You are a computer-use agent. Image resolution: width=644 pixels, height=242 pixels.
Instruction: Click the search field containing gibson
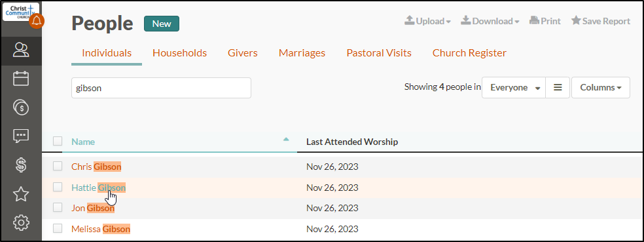point(161,88)
